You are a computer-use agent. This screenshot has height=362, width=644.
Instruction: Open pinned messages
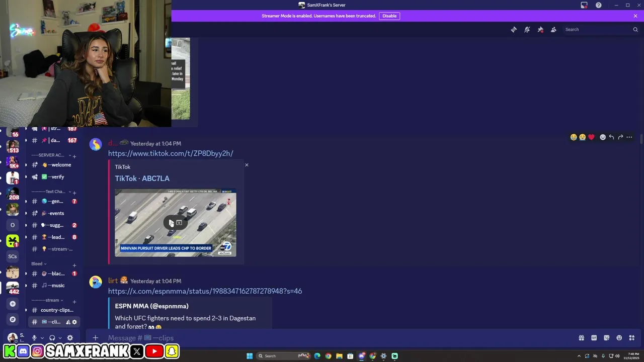point(540,30)
